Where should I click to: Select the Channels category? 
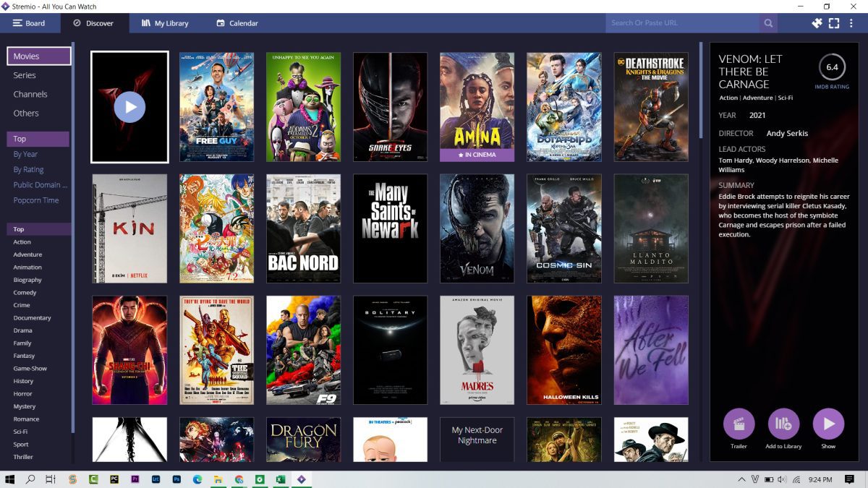(x=30, y=94)
